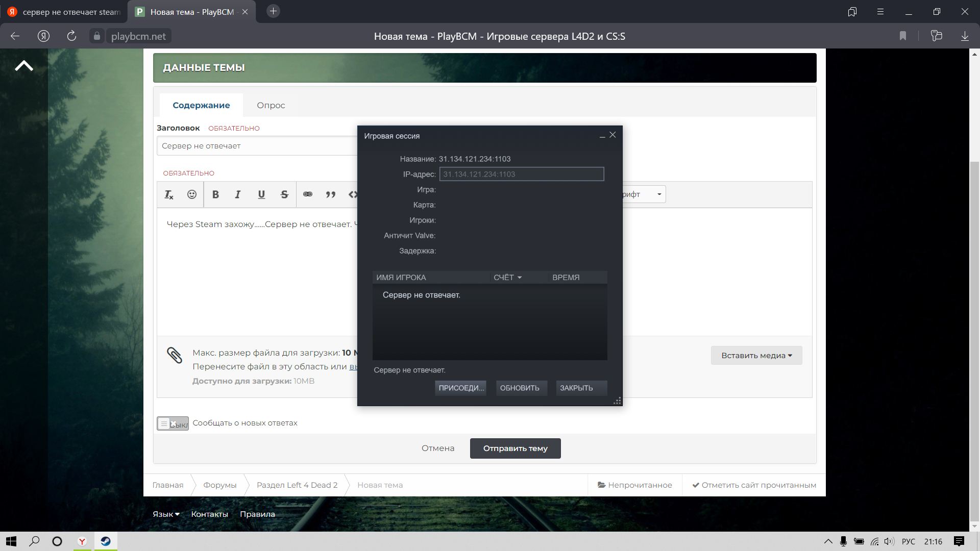This screenshot has width=980, height=551.
Task: Open the 'Непрочитанное' link
Action: click(635, 485)
